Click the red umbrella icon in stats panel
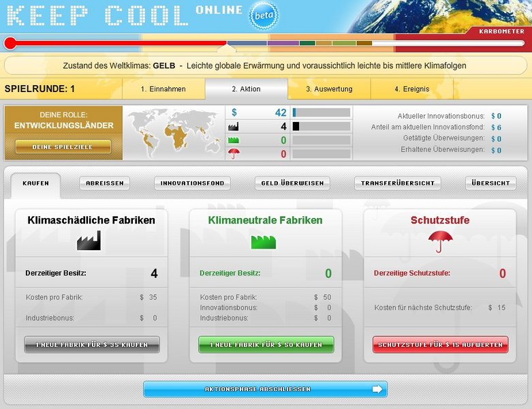Viewport: 532px width, 409px height. (234, 154)
